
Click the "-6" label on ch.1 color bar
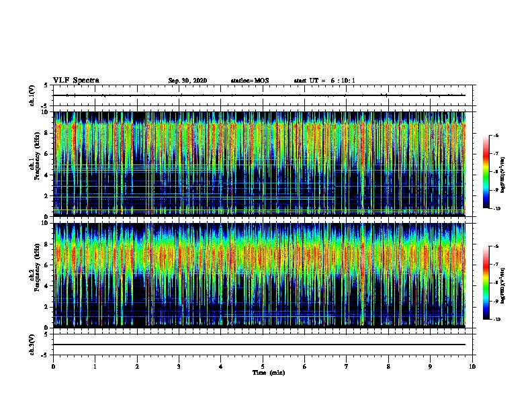pyautogui.click(x=496, y=136)
